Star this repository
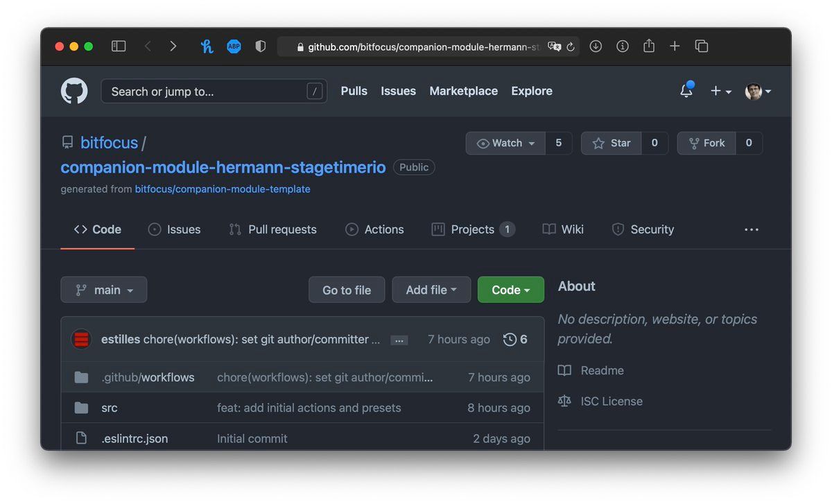 (x=611, y=143)
